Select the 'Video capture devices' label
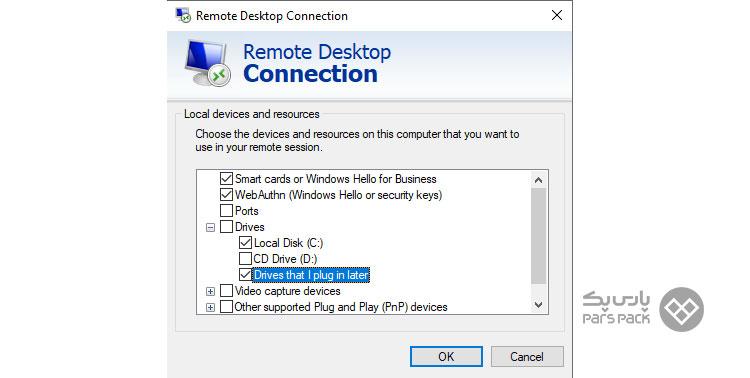The image size is (750, 378). click(288, 291)
